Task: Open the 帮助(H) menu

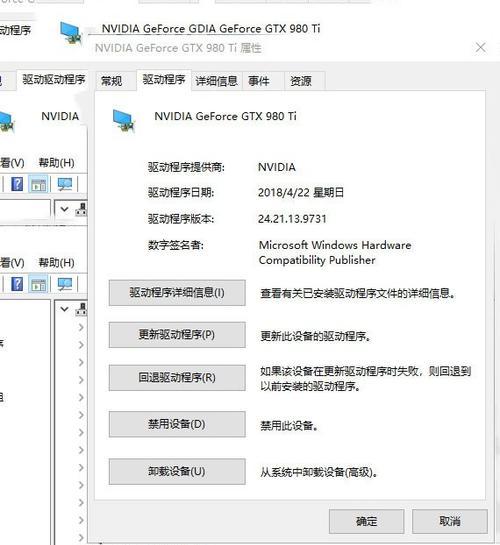Action: 56,163
